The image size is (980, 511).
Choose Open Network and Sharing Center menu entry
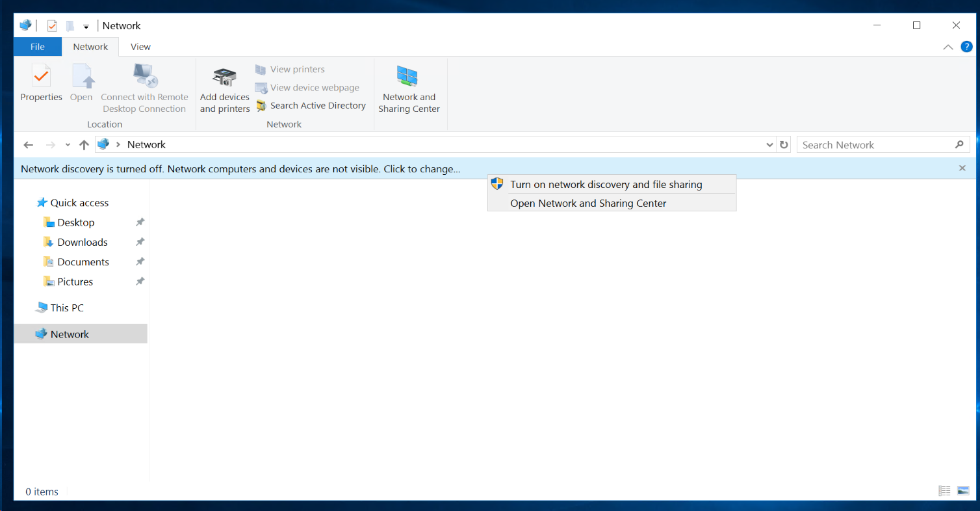(x=588, y=203)
